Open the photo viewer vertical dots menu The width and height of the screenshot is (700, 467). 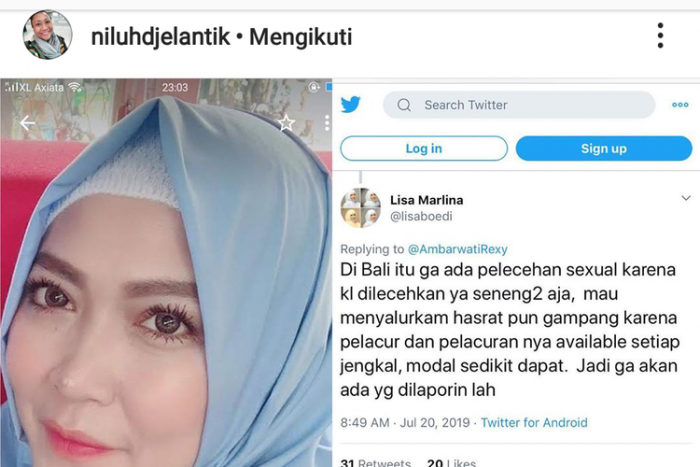point(327,123)
